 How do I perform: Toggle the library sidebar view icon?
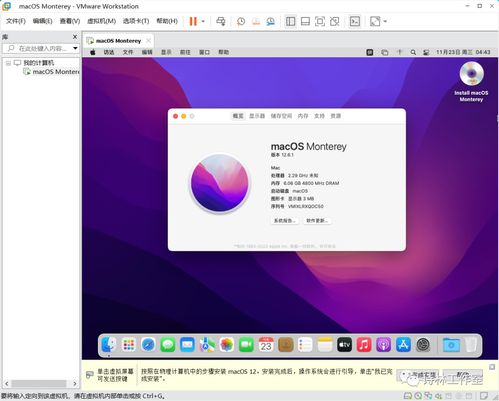click(x=290, y=21)
